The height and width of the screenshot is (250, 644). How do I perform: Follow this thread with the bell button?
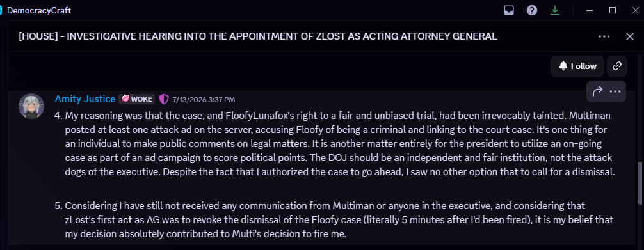pyautogui.click(x=577, y=66)
